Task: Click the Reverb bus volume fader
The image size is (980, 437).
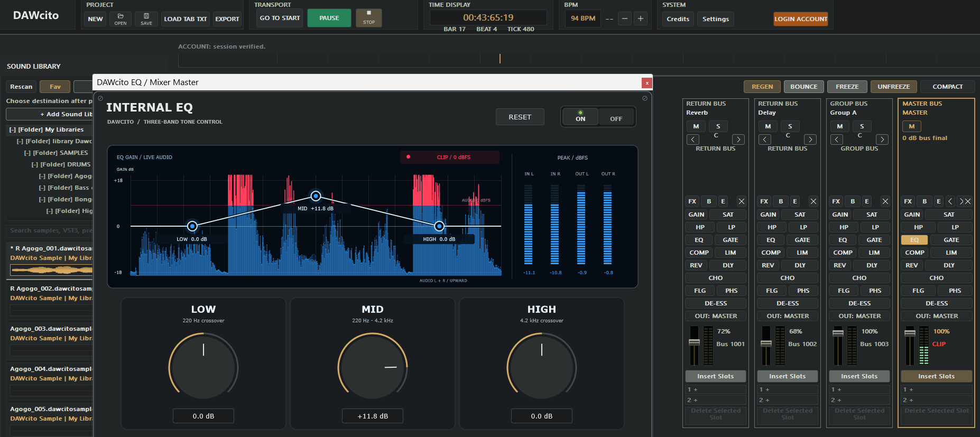Action: (694, 342)
